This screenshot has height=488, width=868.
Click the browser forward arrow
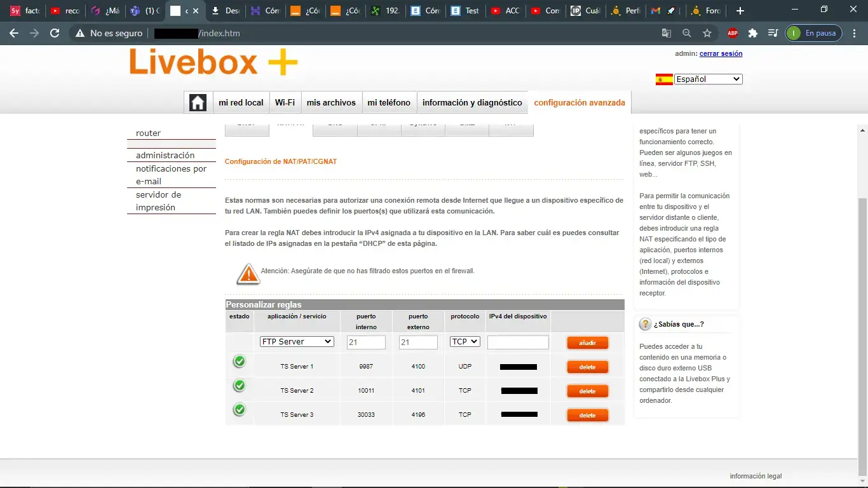[34, 33]
